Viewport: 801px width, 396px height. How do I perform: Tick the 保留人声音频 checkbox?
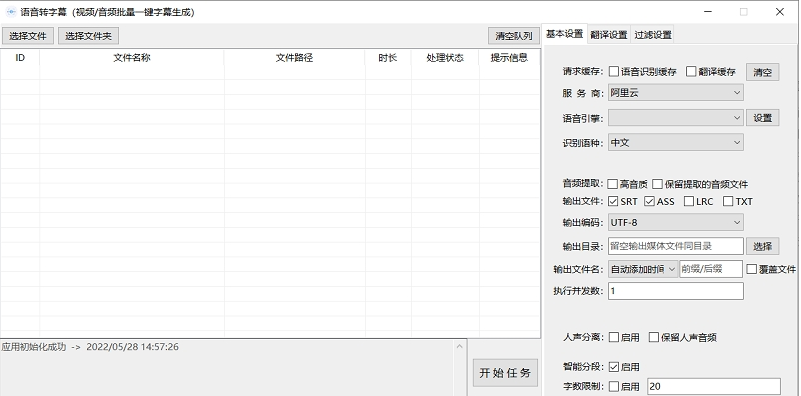click(654, 337)
